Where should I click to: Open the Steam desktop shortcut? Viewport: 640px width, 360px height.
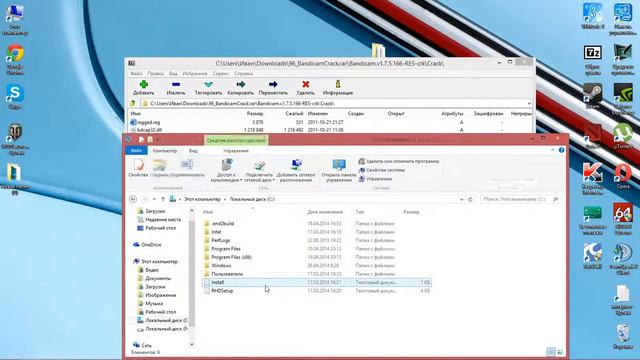click(593, 96)
